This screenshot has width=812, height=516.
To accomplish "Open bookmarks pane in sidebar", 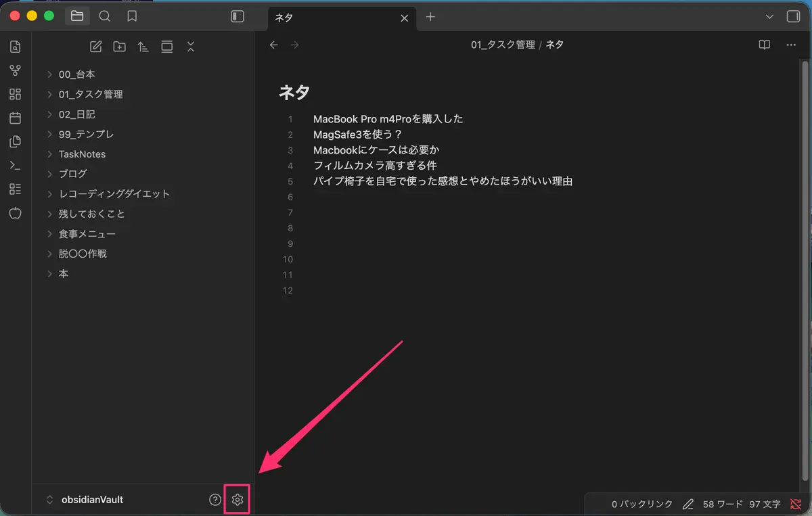I will point(132,16).
